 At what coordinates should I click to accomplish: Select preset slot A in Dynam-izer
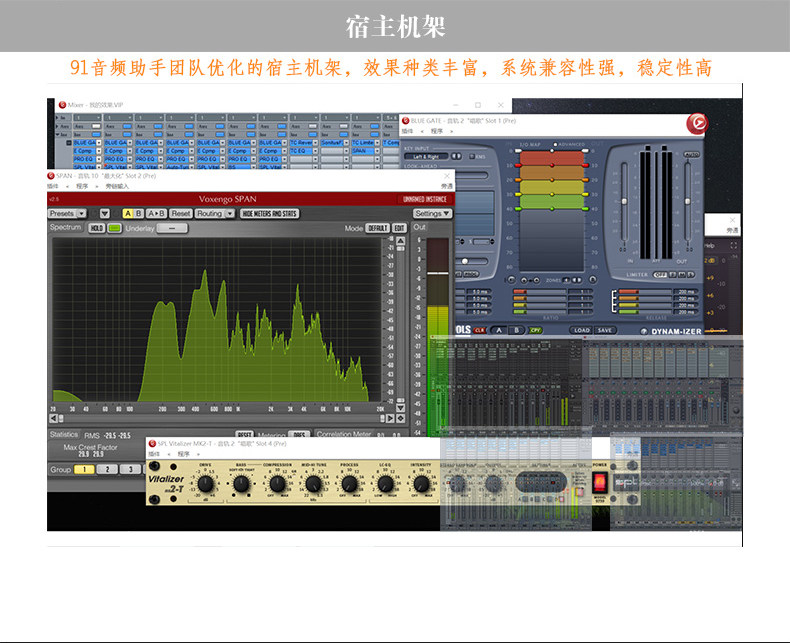499,331
